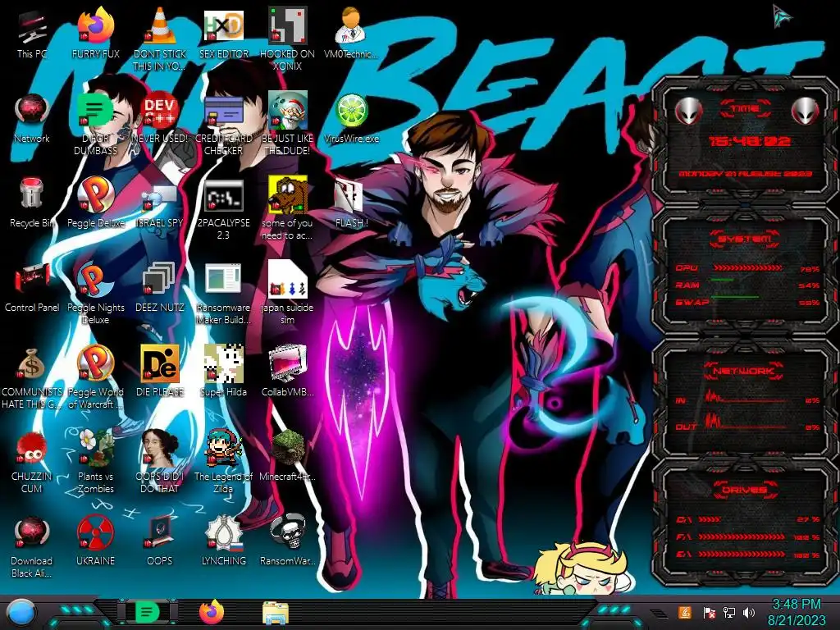Click the RAM usage bar
This screenshot has width=840, height=630.
click(748, 281)
